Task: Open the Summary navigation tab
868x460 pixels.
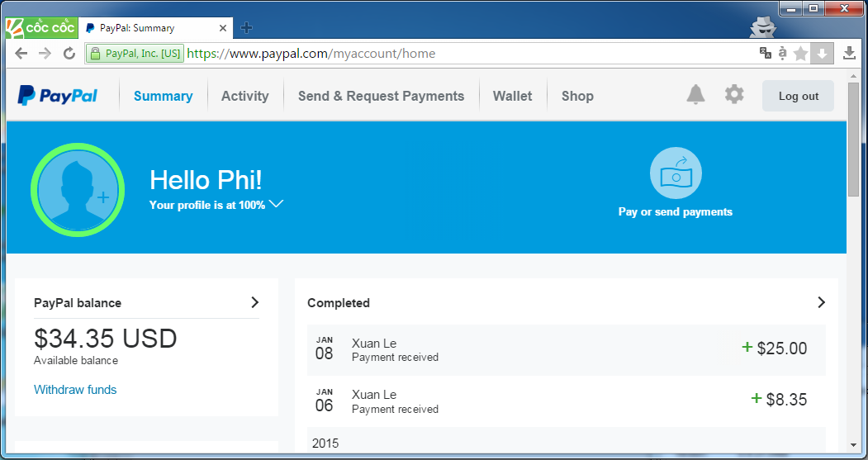Action: (164, 96)
